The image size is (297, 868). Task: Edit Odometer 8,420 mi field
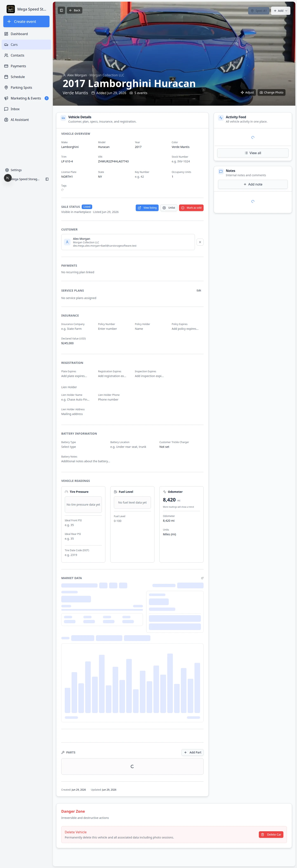[x=181, y=521]
